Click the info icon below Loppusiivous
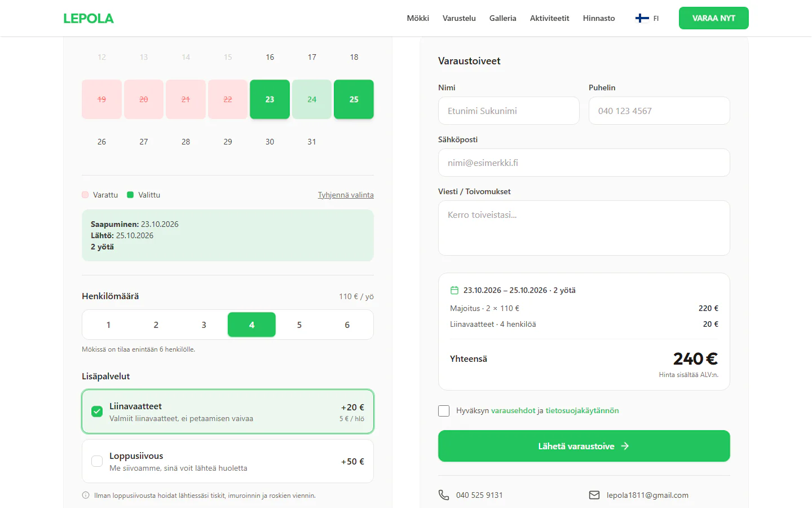This screenshot has height=508, width=812. pos(86,496)
